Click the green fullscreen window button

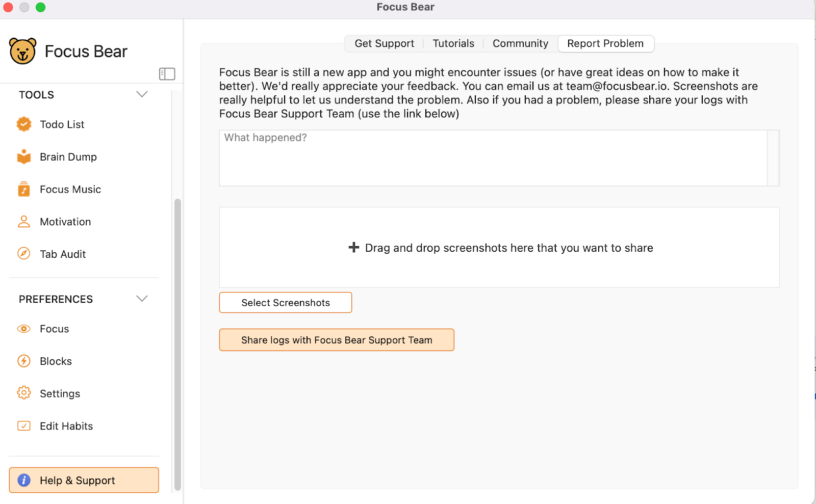tap(41, 7)
